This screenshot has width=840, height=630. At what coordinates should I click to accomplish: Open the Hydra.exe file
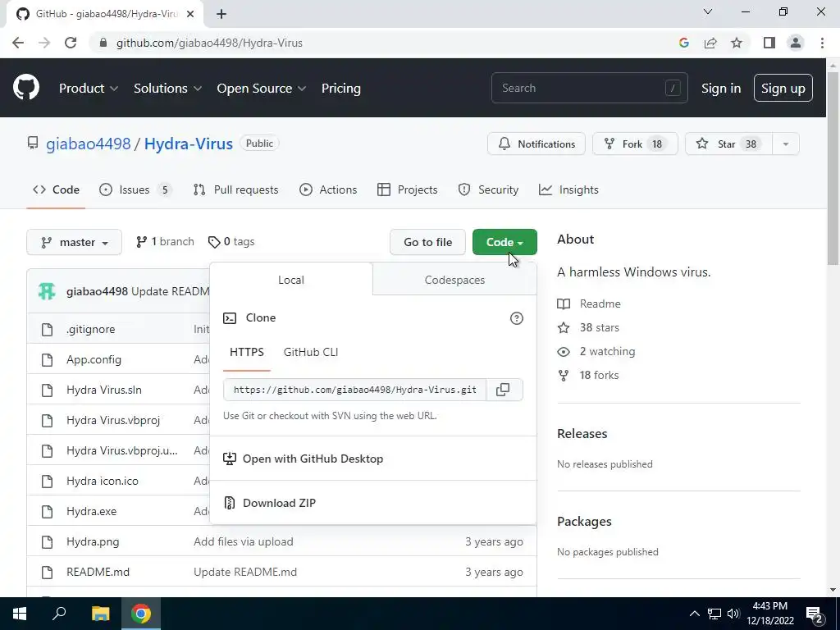(92, 511)
